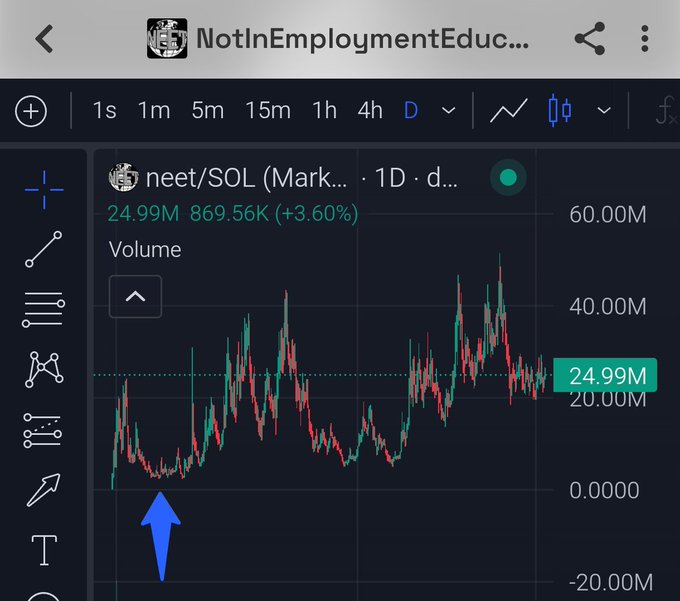Add symbol with plus circle icon
The image size is (680, 601).
point(31,111)
